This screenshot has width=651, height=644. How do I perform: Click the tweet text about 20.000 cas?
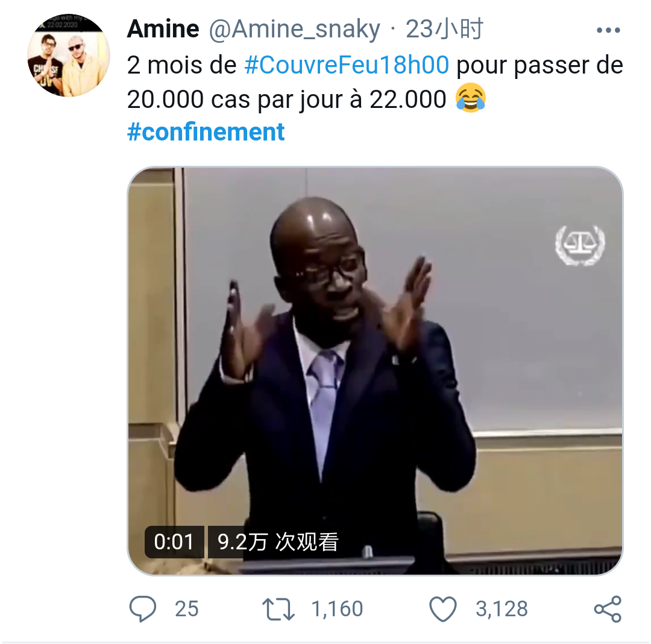(x=375, y=82)
